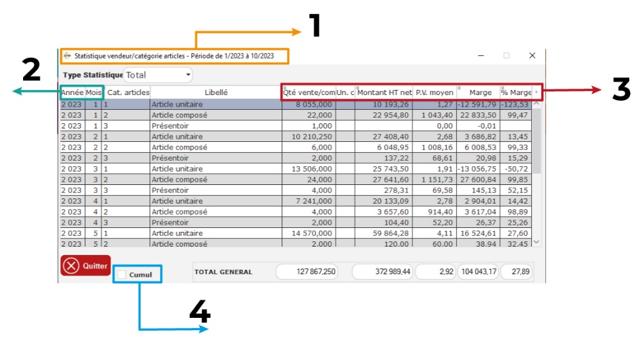Click the % margin cell -50,72
644x341 pixels.
pyautogui.click(x=516, y=169)
